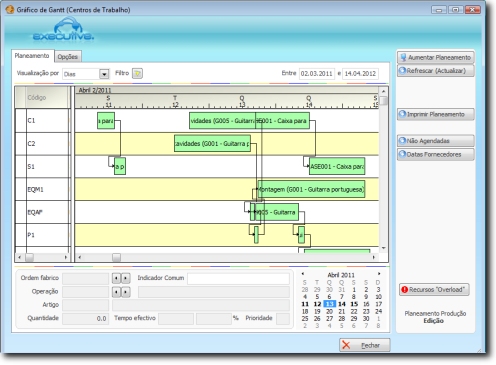Screen dimensions: 496x365
Task: Click Refrescar (Actualizar) button
Action: 435,71
